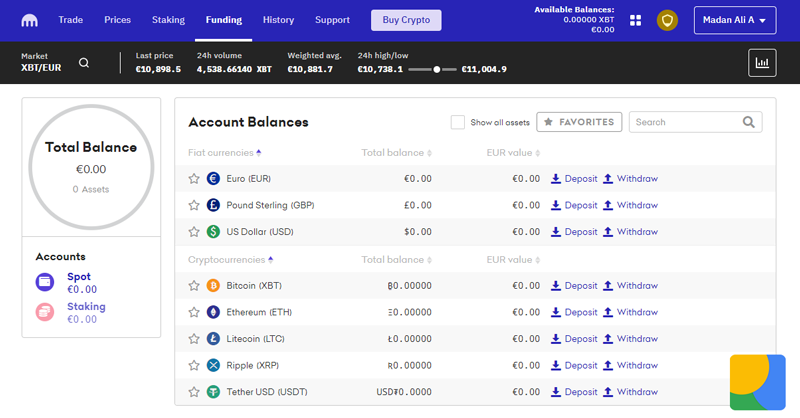Open the Support tab

[332, 20]
